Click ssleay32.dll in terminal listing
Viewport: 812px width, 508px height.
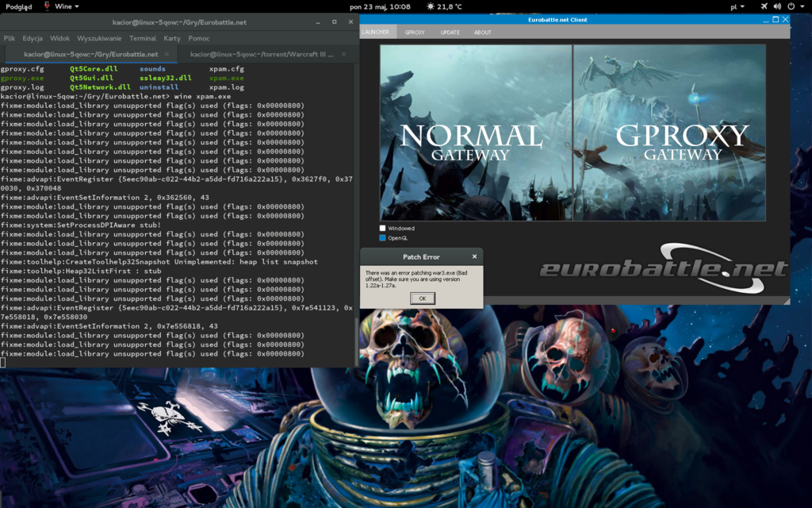pos(166,78)
